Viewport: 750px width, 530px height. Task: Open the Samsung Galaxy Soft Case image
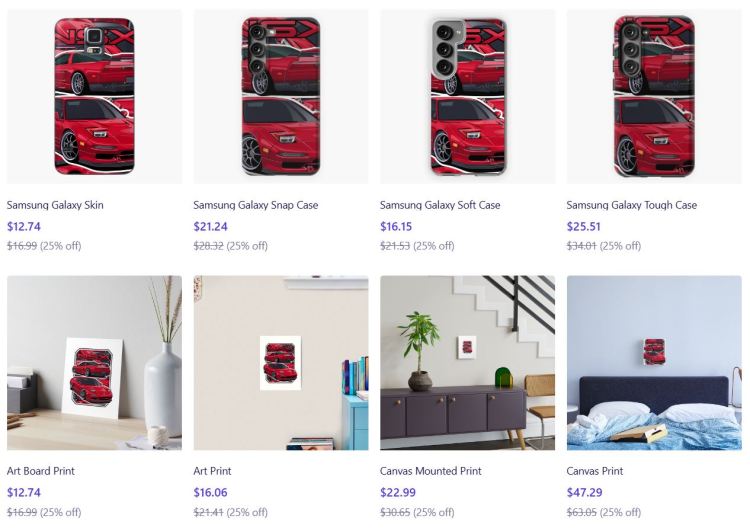(467, 96)
